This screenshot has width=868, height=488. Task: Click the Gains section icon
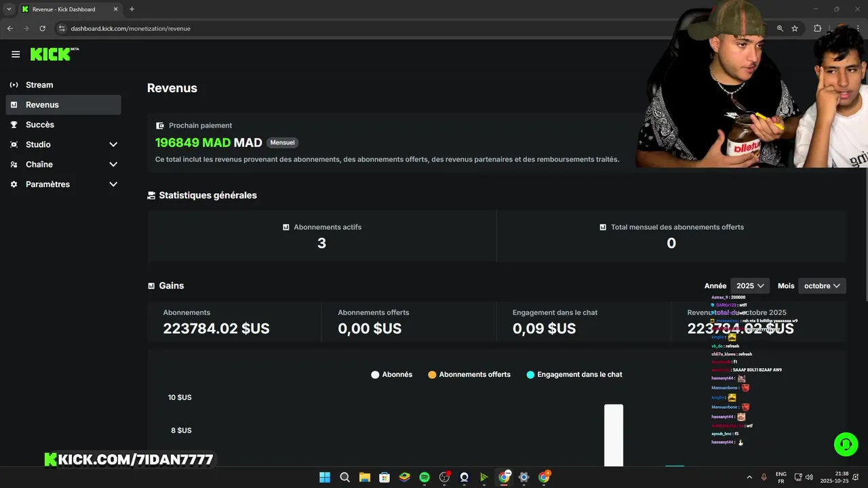[x=151, y=286]
